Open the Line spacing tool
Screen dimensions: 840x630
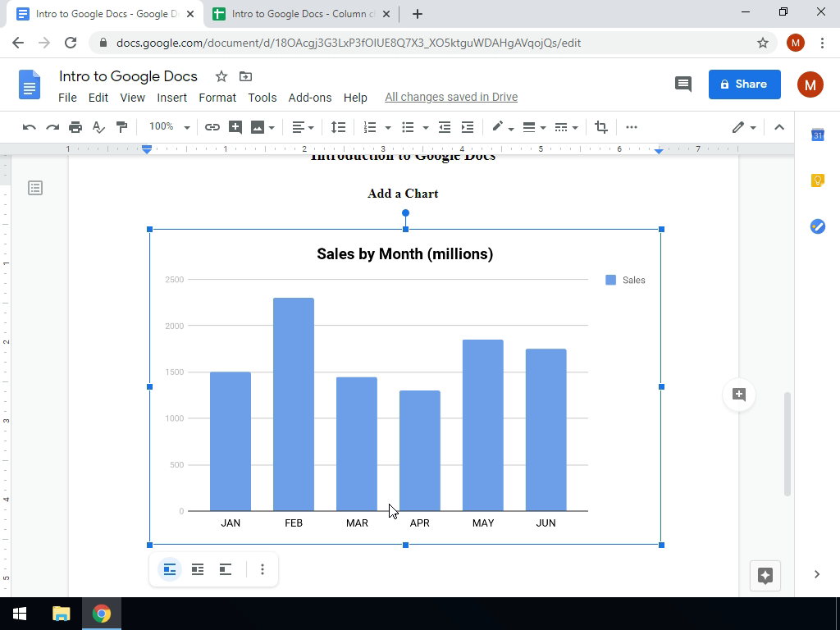(338, 127)
